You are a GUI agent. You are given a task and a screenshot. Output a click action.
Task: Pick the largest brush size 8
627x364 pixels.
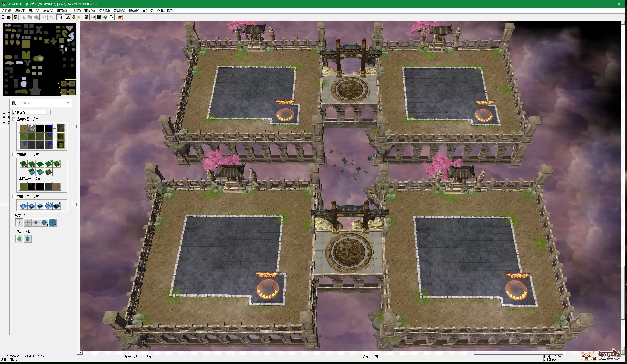click(53, 223)
